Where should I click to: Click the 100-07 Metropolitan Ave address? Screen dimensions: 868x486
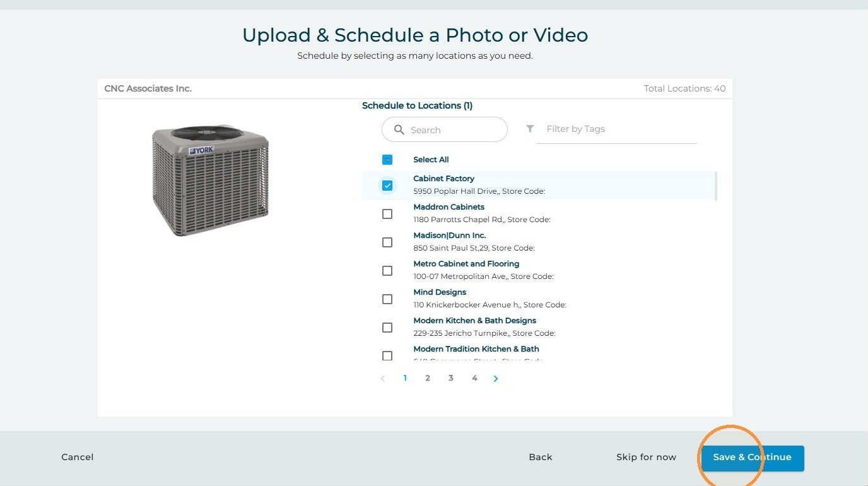tap(484, 276)
